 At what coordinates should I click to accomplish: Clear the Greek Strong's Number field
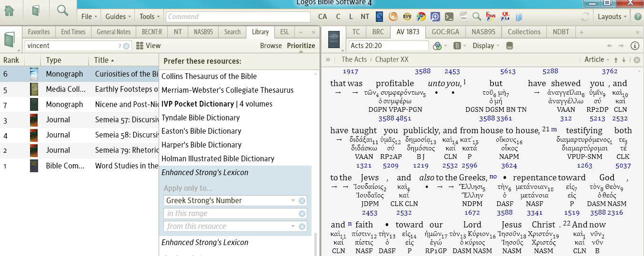point(302,201)
